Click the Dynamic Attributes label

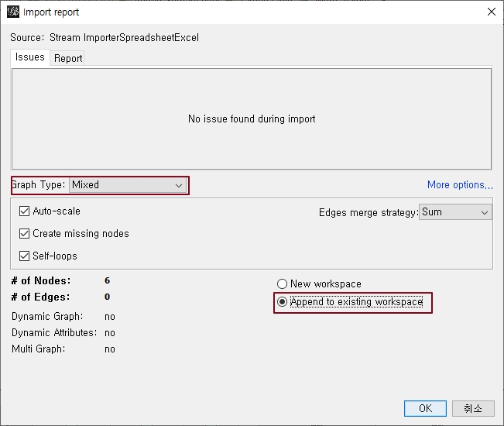click(54, 332)
